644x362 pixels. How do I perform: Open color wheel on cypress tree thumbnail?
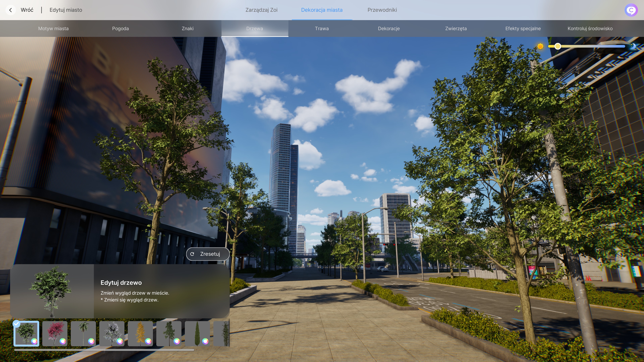point(205,341)
